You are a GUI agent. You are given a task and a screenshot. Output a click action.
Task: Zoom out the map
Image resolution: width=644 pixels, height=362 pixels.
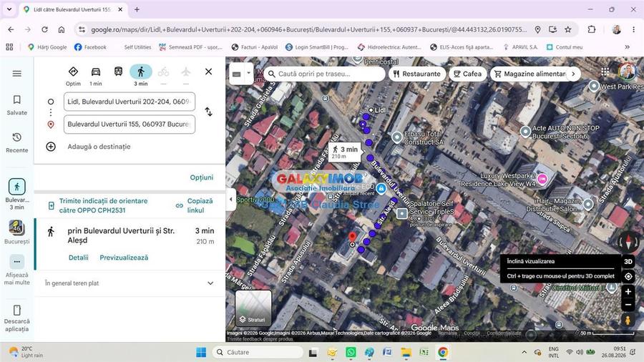(628, 305)
